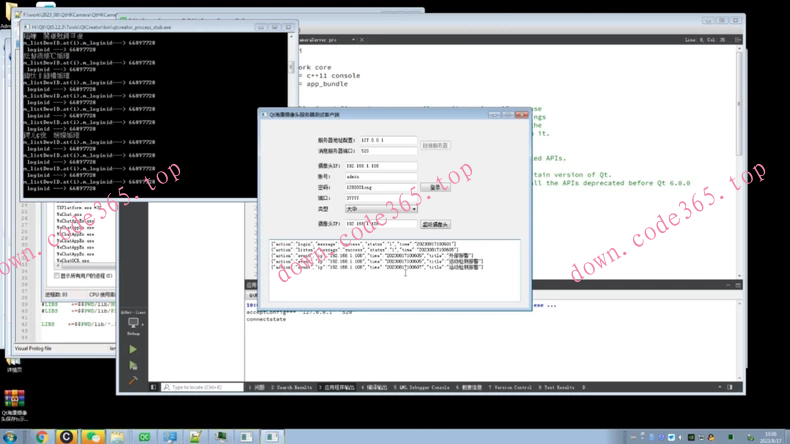Click the Build hammer icon

pyautogui.click(x=133, y=381)
